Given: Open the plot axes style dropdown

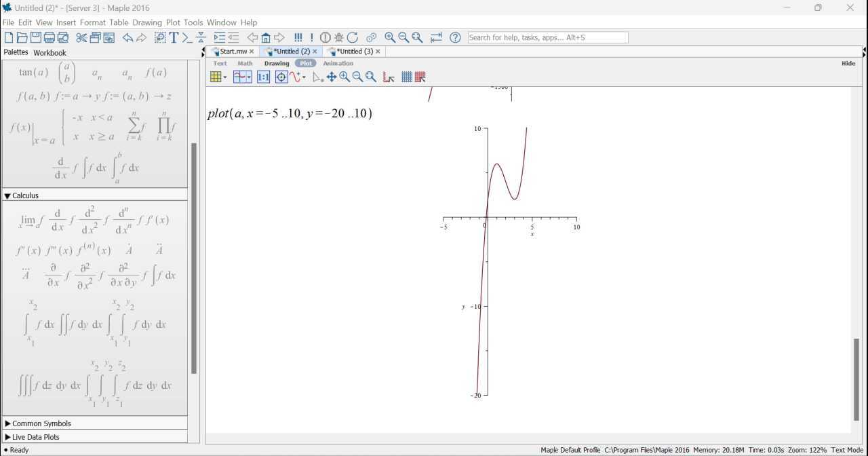Looking at the screenshot, I should tap(242, 77).
